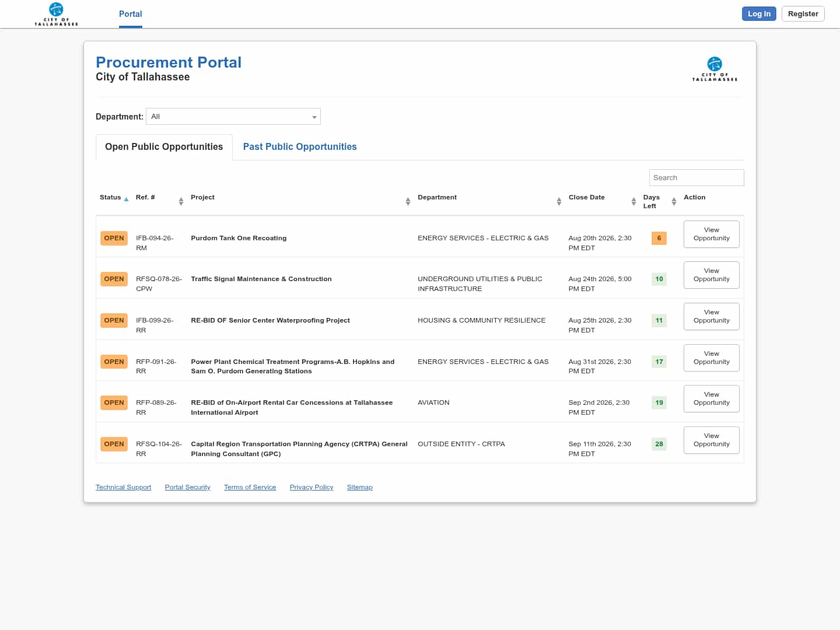Click the OPEN status badge for RFP-089-26-RR
840x630 pixels.
click(x=114, y=402)
